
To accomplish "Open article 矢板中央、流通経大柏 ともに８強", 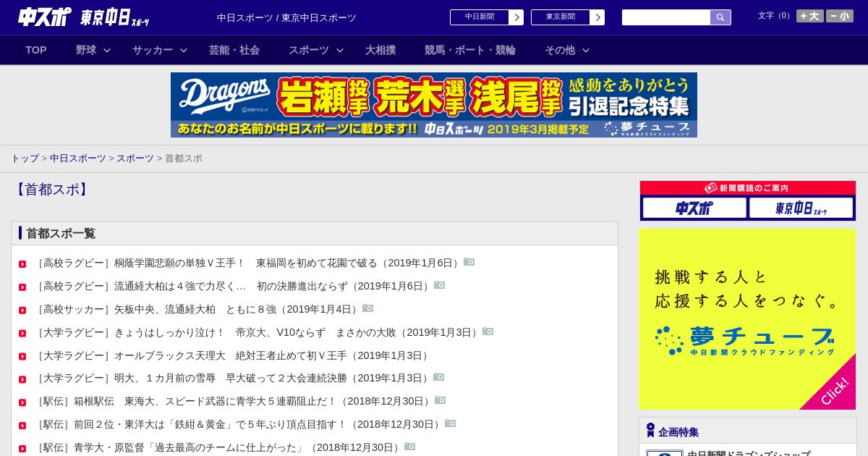I will [198, 309].
